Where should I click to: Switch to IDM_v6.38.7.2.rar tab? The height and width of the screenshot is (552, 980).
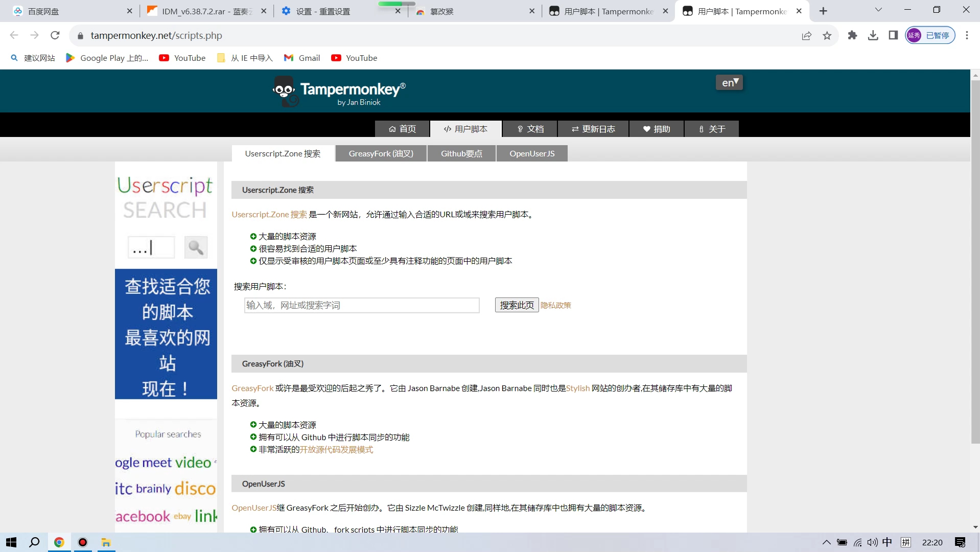[206, 11]
